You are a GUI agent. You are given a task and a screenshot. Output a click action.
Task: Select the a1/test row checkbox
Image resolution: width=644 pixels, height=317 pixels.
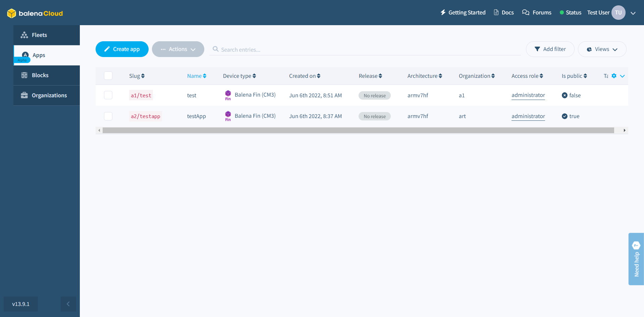[x=108, y=95]
